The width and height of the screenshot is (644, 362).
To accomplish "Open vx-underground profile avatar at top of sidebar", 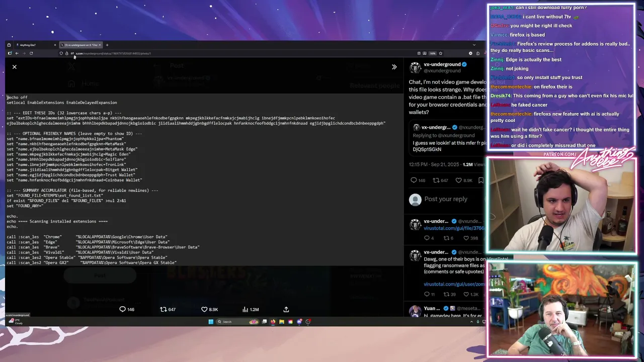I will 415,68.
